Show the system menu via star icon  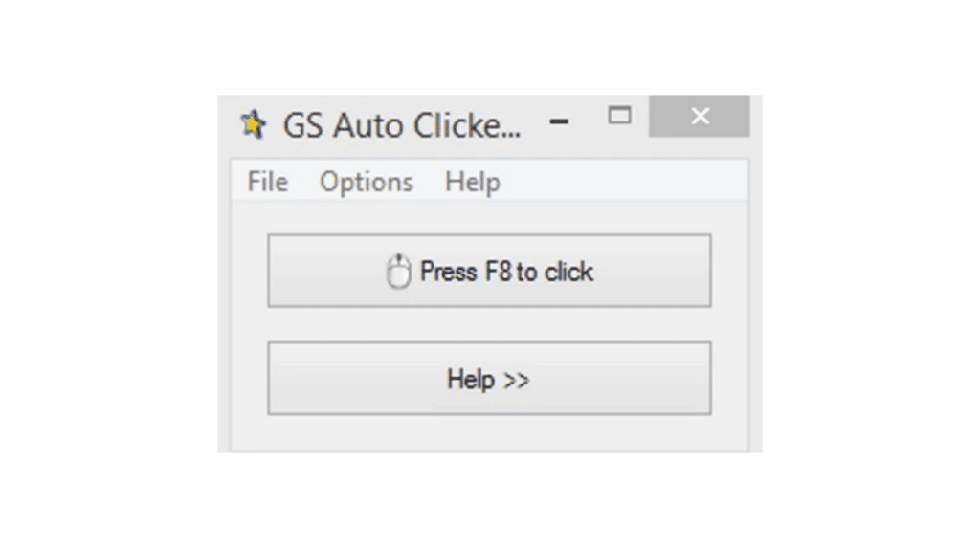click(254, 123)
